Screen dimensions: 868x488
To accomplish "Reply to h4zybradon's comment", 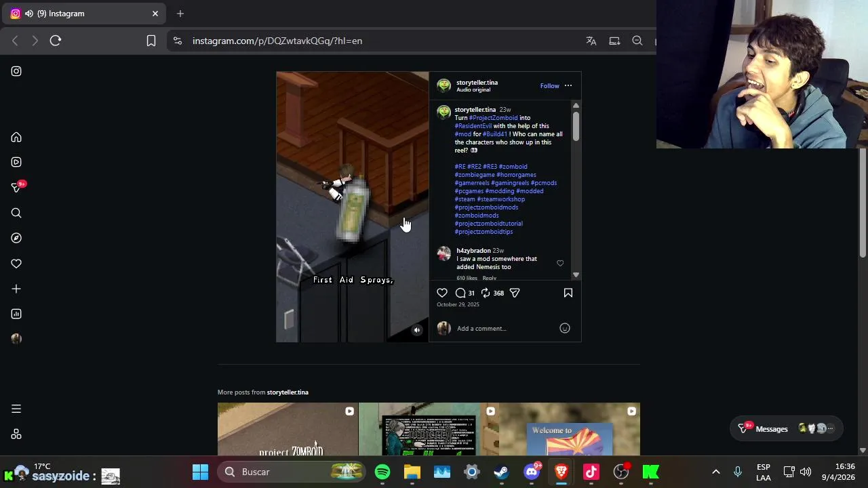I will click(x=489, y=278).
